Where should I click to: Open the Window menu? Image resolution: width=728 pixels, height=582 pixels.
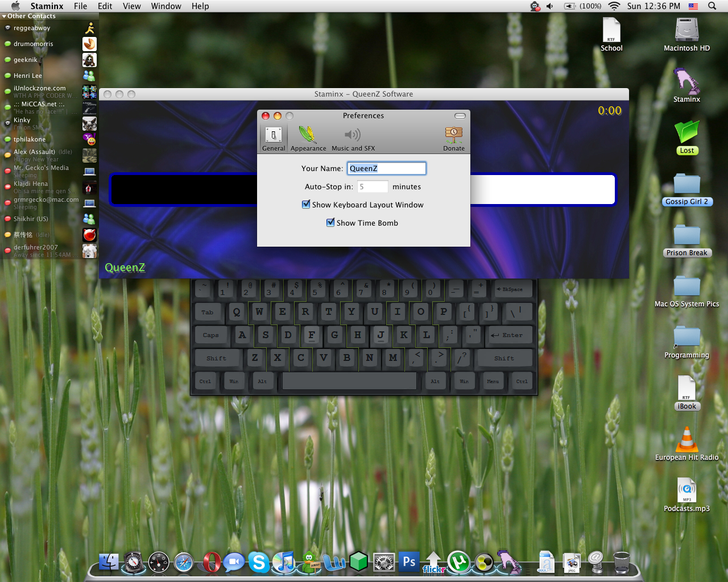166,6
